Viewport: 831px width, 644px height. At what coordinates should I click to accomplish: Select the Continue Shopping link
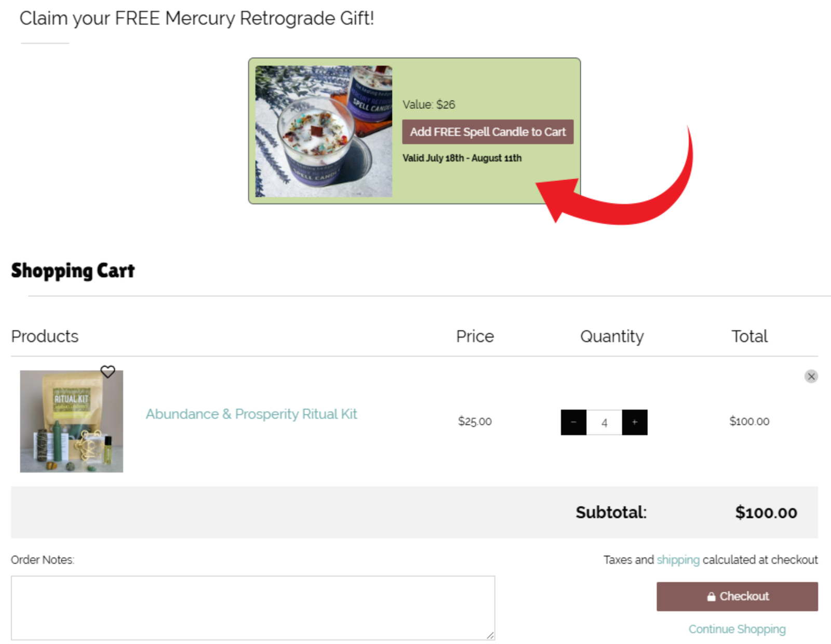point(737,629)
